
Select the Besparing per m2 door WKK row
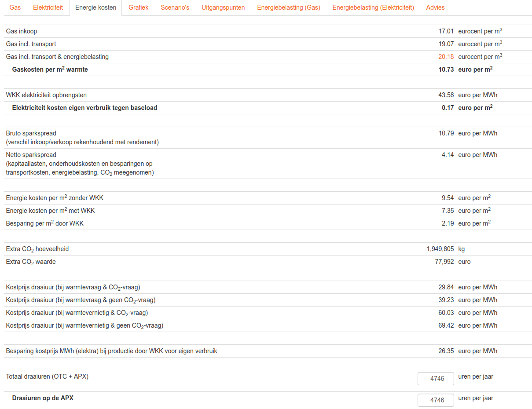click(x=45, y=223)
